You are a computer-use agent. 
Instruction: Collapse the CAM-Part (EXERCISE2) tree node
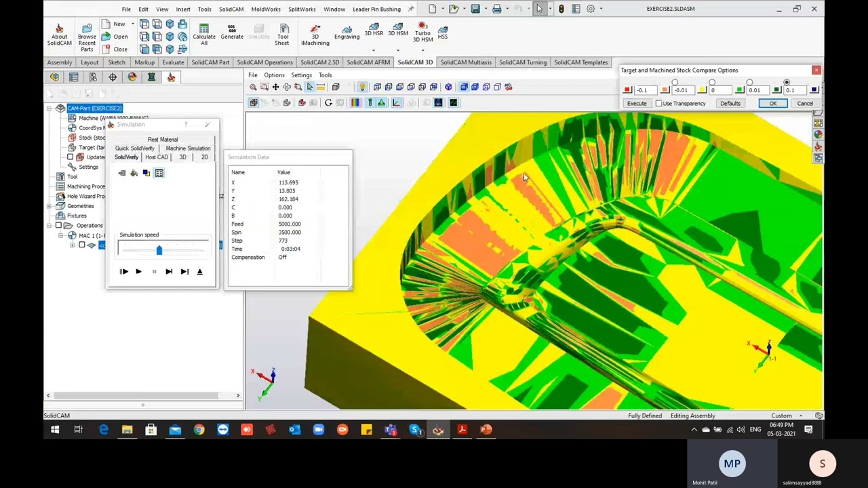[49, 108]
